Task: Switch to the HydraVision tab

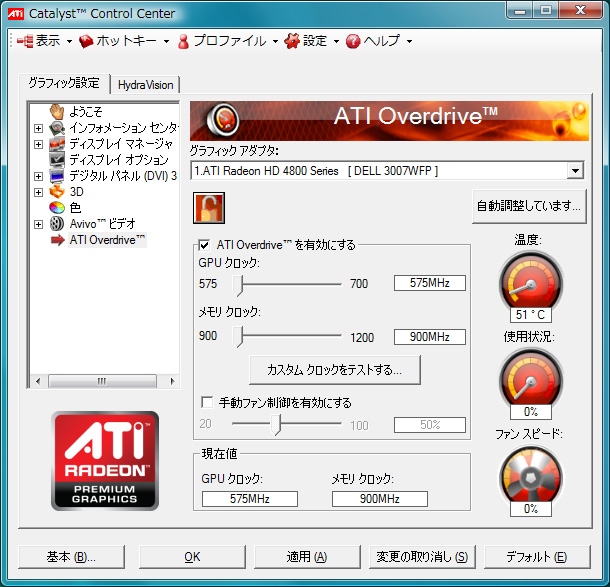Action: (x=145, y=85)
